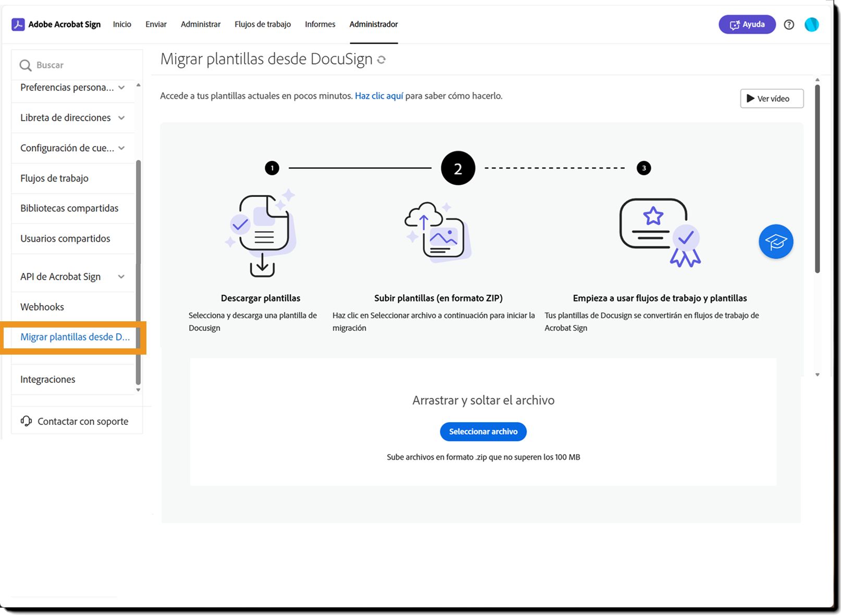Click the step 3 circle marker

pos(644,168)
